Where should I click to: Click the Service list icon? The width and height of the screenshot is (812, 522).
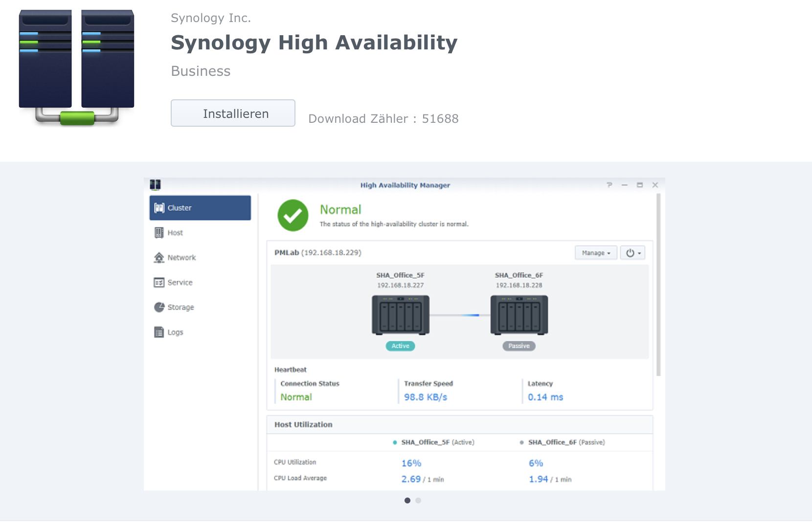click(x=159, y=283)
